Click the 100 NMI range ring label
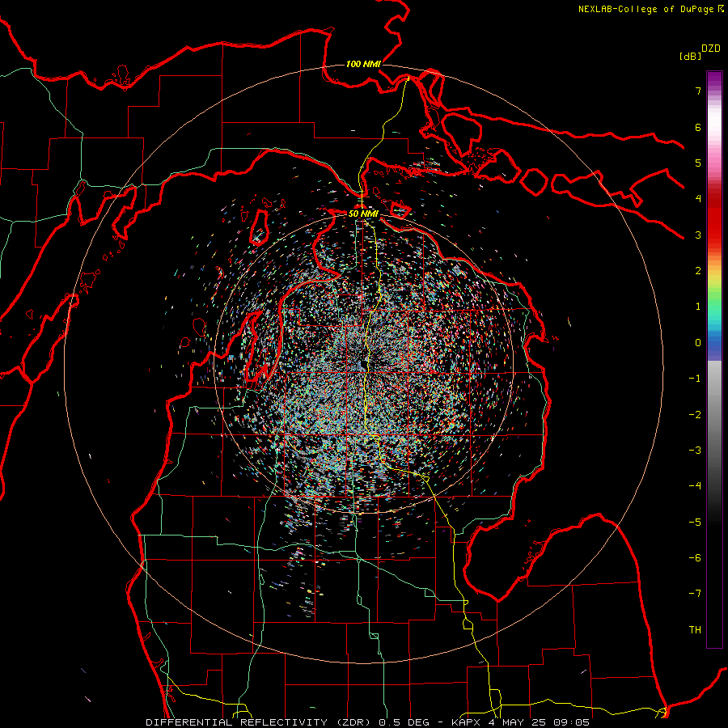Image resolution: width=728 pixels, height=728 pixels. pos(363,64)
